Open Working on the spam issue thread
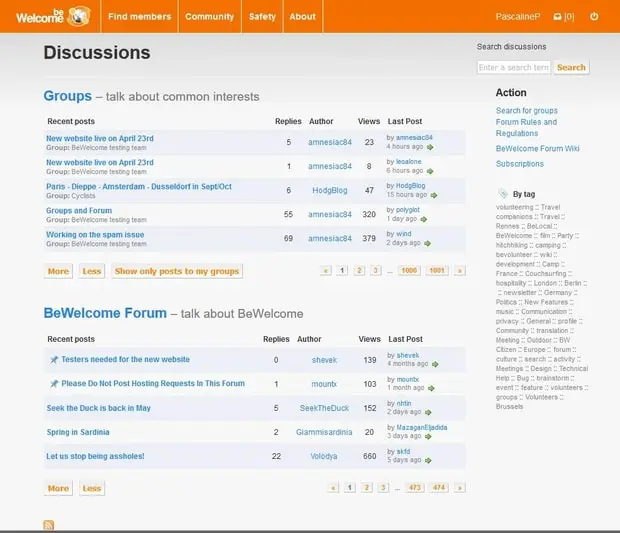The image size is (620, 533). (x=95, y=235)
